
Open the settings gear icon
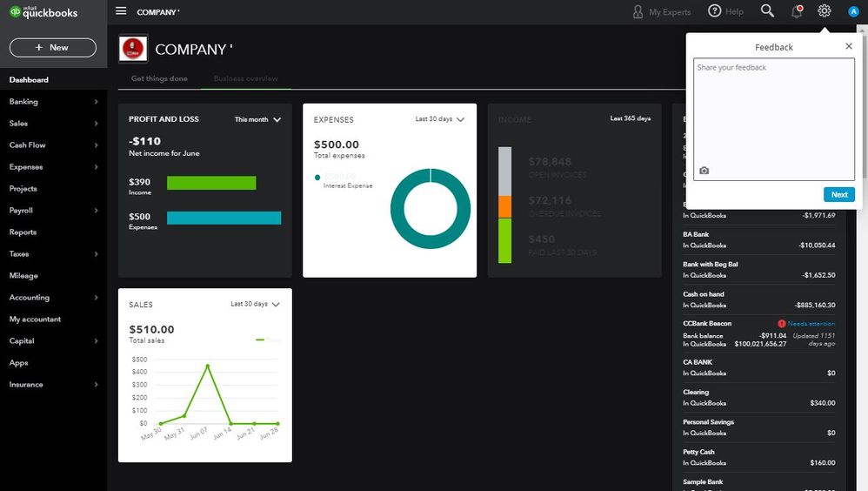[825, 10]
